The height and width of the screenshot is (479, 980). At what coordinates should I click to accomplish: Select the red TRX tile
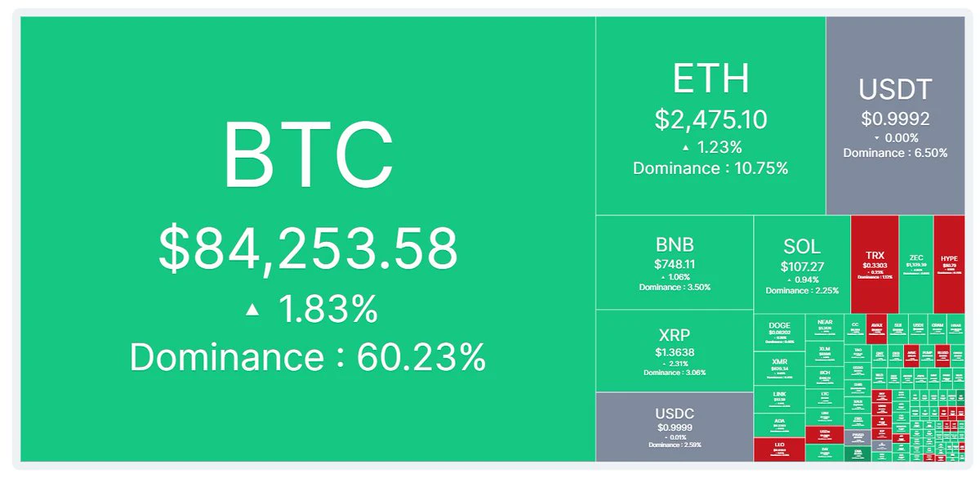[875, 264]
